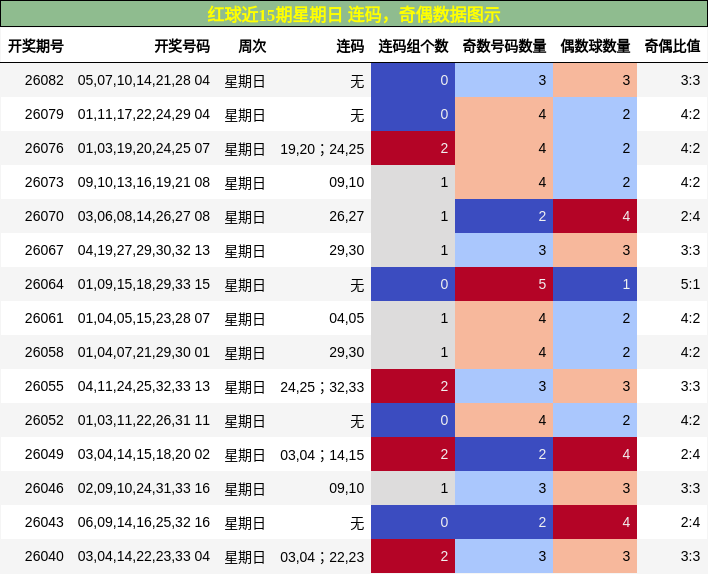The height and width of the screenshot is (574, 708).
Task: Click draw numbers 01,11,17,22,24,29 04
Action: [x=144, y=114]
